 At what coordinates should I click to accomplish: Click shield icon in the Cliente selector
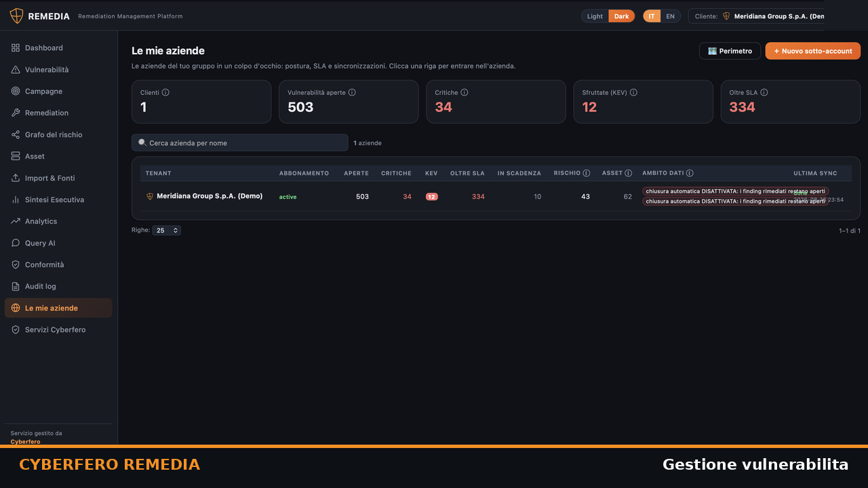pos(726,16)
